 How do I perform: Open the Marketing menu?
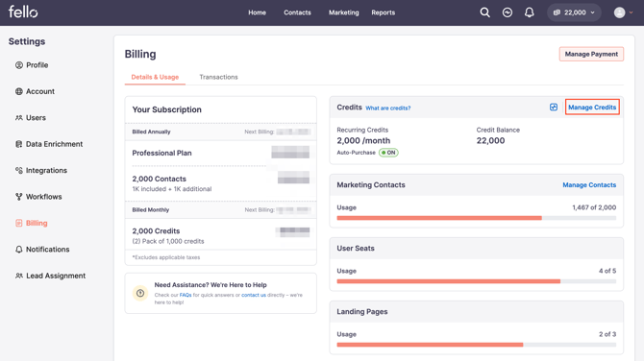coord(344,12)
